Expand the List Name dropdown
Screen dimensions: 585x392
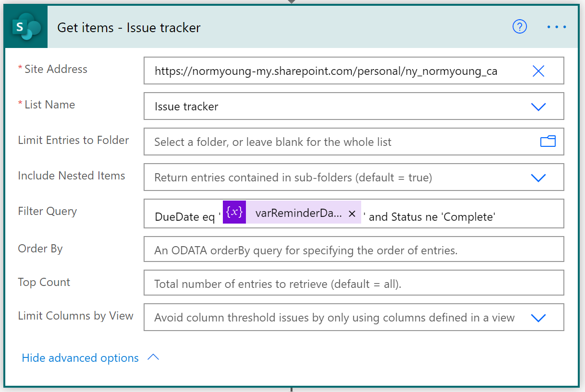(538, 106)
